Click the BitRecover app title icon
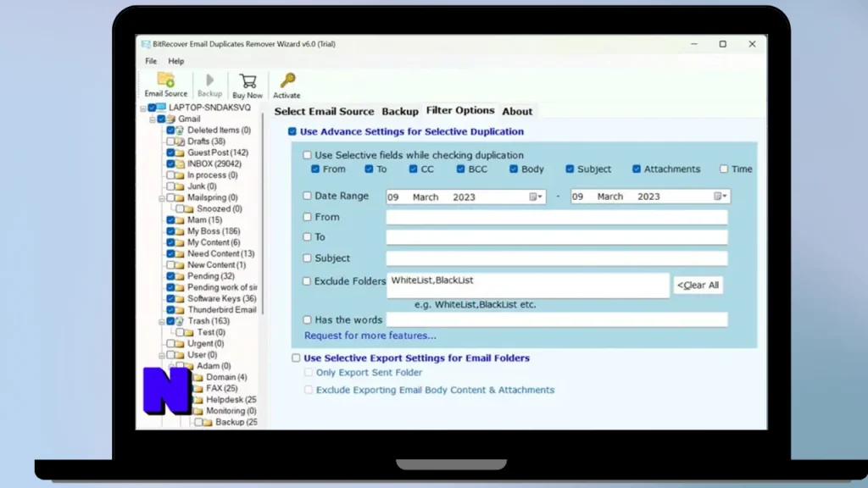The image size is (868, 488). click(146, 44)
